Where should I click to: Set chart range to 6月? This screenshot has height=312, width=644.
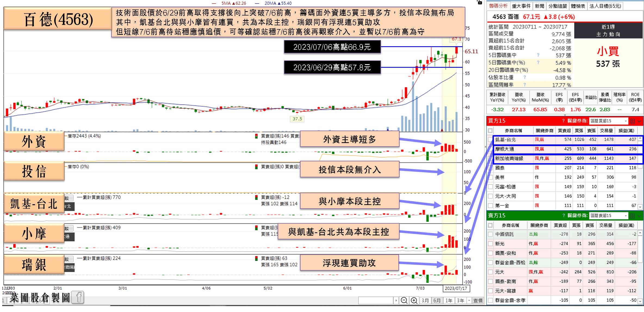tap(437, 300)
